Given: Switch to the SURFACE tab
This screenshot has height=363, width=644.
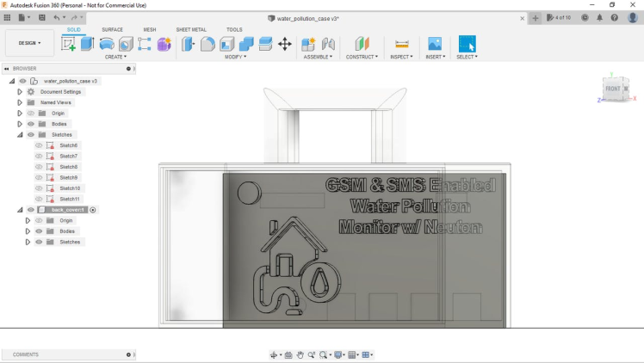Looking at the screenshot, I should pyautogui.click(x=112, y=29).
